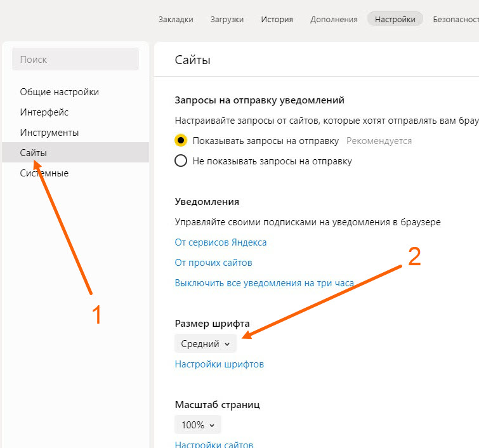Open Интерфейс section in sidebar
Image resolution: width=479 pixels, height=448 pixels.
(x=44, y=112)
